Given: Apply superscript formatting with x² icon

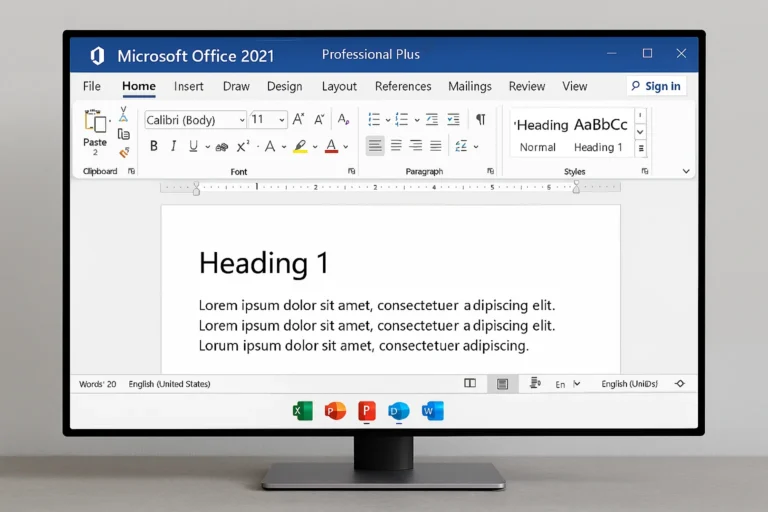Looking at the screenshot, I should 242,146.
